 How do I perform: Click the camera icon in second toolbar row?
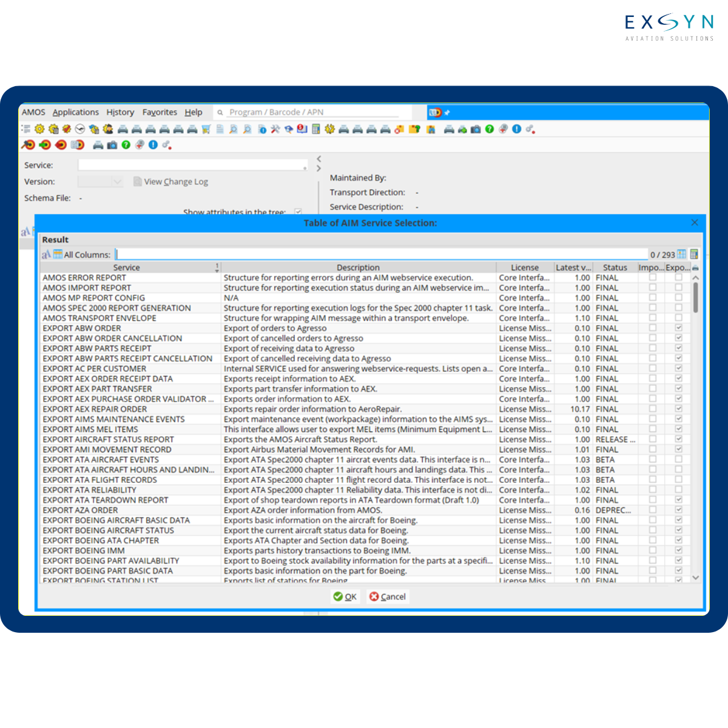pos(112,145)
